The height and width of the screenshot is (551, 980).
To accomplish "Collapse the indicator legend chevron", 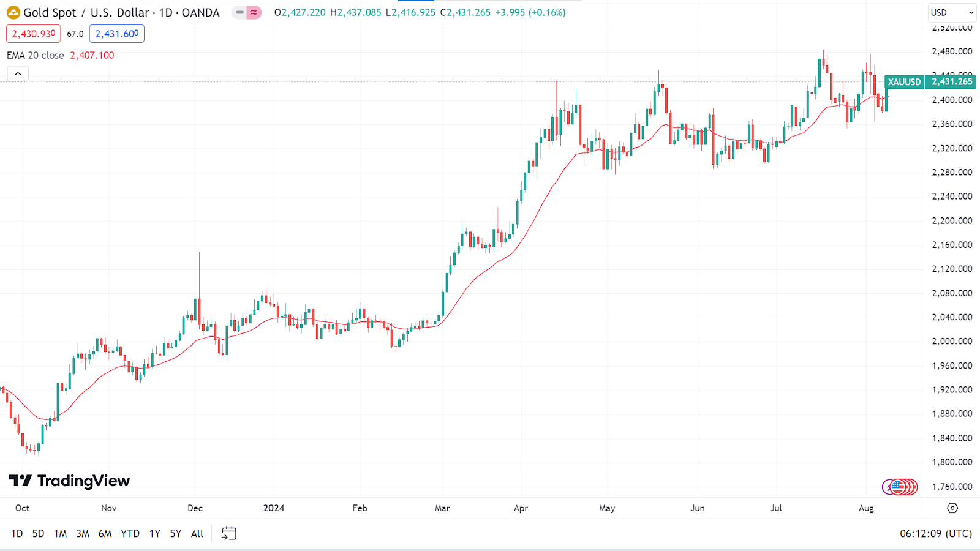I will (18, 73).
